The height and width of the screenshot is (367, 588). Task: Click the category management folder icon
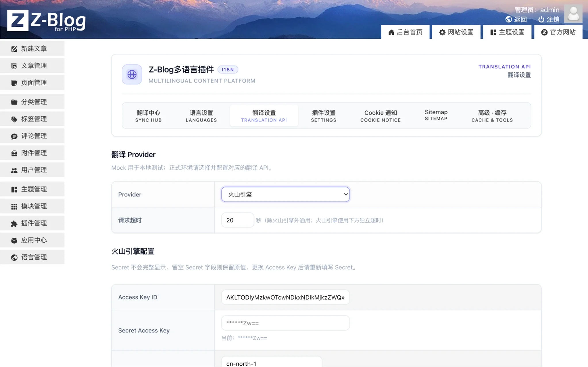pyautogui.click(x=14, y=102)
